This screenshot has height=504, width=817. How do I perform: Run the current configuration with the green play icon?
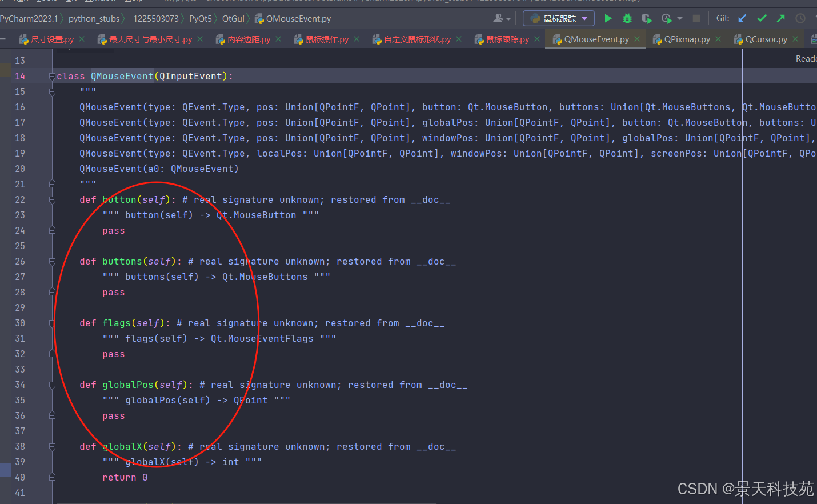click(608, 19)
